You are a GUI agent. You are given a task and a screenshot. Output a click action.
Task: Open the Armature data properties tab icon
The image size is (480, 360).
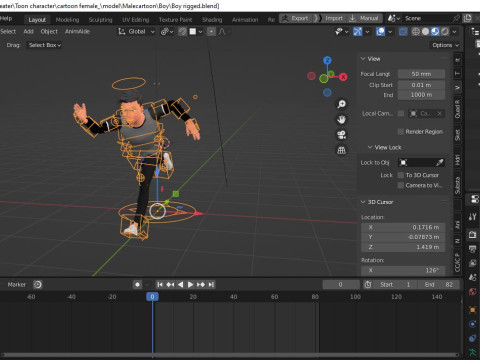click(473, 352)
